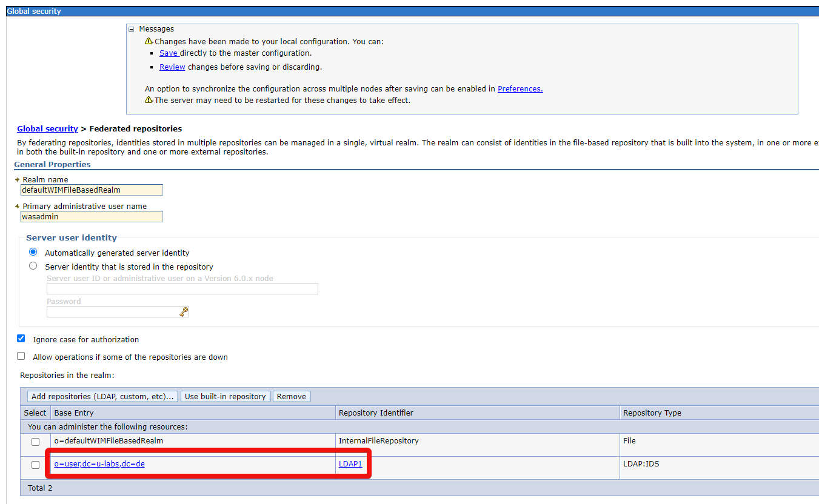Navigate to Global security breadcrumb
Image resolution: width=819 pixels, height=504 pixels.
pyautogui.click(x=47, y=129)
